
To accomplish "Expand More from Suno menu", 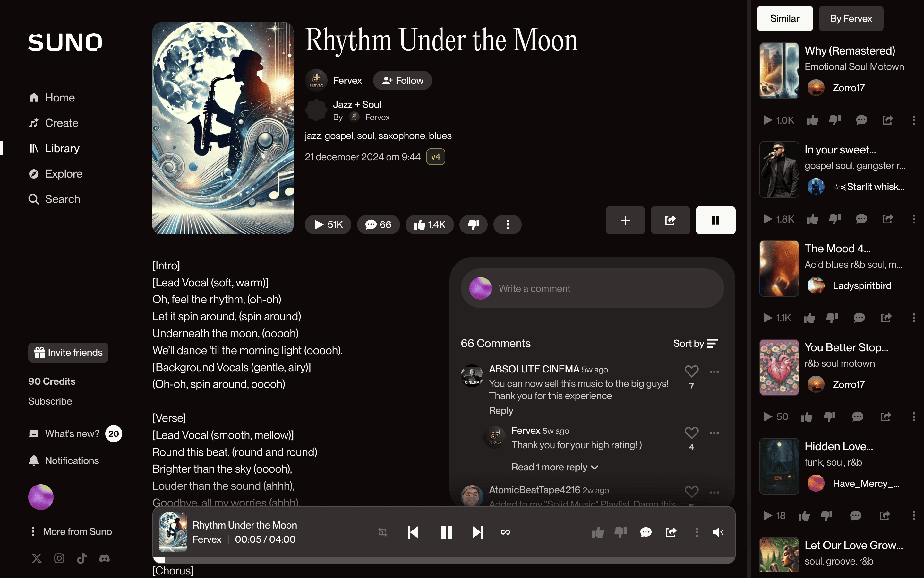I will (71, 531).
